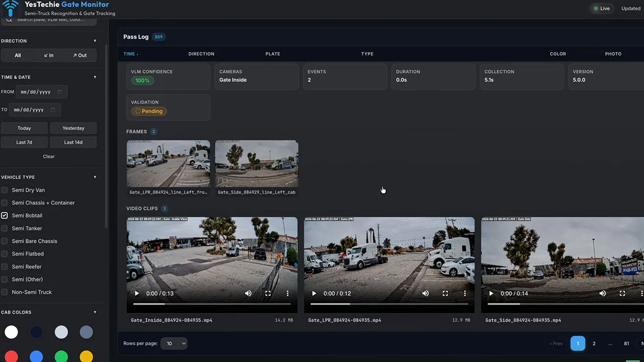
Task: Select the All direction filter
Action: pos(18,56)
